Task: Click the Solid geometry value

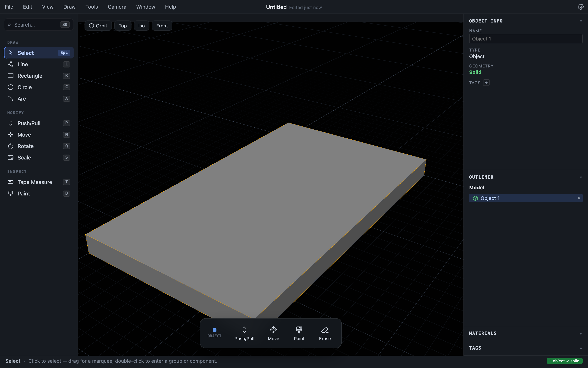Action: (x=475, y=72)
